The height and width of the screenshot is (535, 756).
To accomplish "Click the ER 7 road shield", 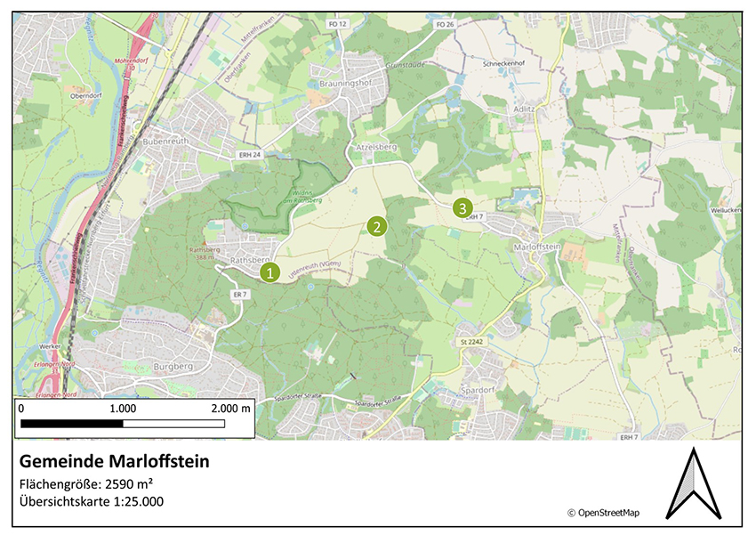I will point(240,295).
